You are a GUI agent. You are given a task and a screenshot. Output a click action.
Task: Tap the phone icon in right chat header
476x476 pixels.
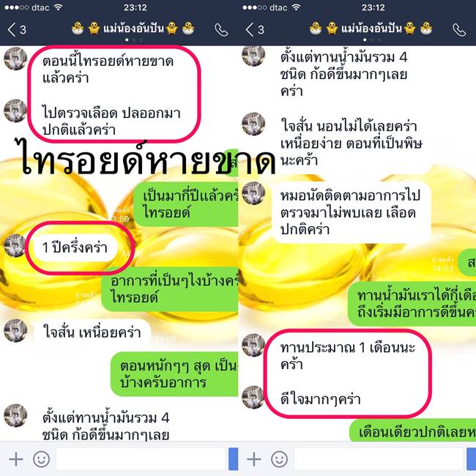pos(459,30)
